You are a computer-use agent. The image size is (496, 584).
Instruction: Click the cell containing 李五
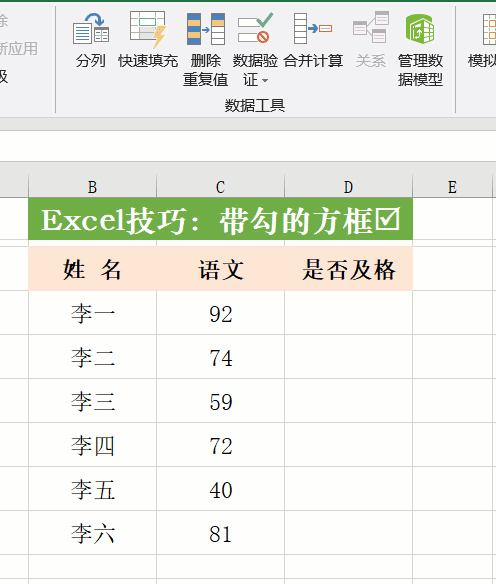(92, 489)
